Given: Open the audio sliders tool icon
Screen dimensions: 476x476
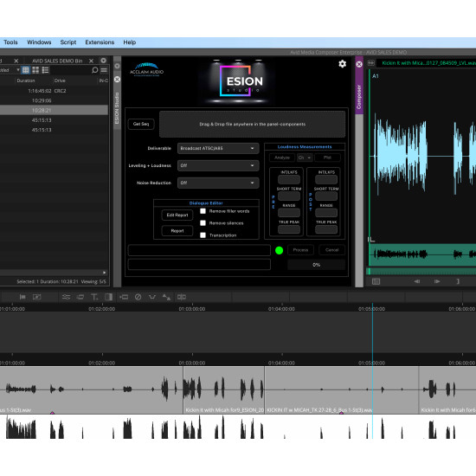Looking at the screenshot, I should tap(66, 297).
